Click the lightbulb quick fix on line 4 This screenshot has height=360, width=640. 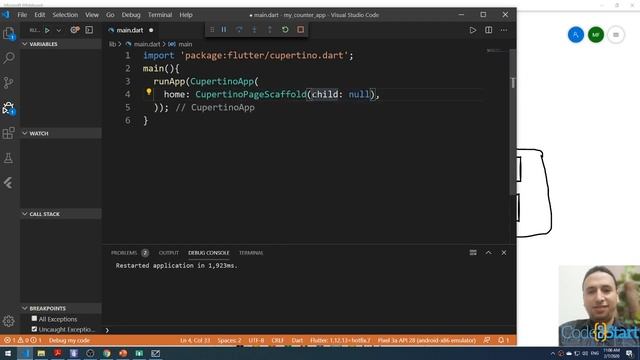point(149,92)
